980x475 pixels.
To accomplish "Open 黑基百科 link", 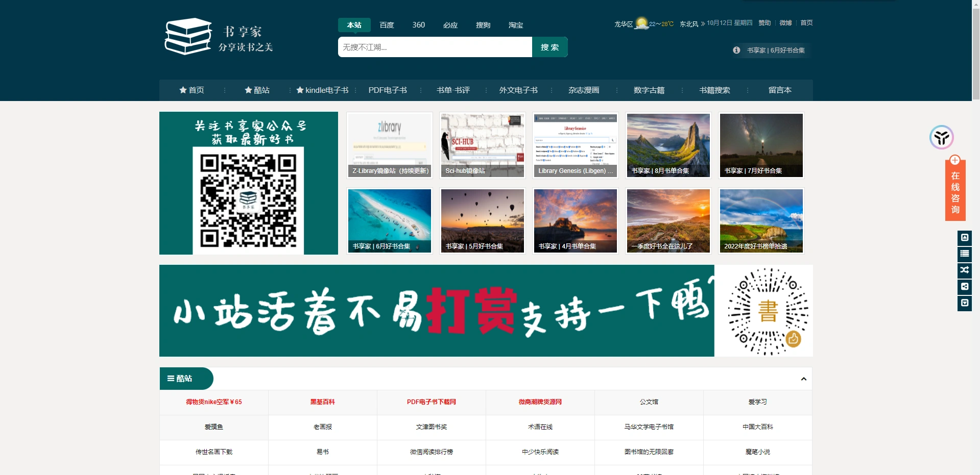I will [x=323, y=402].
